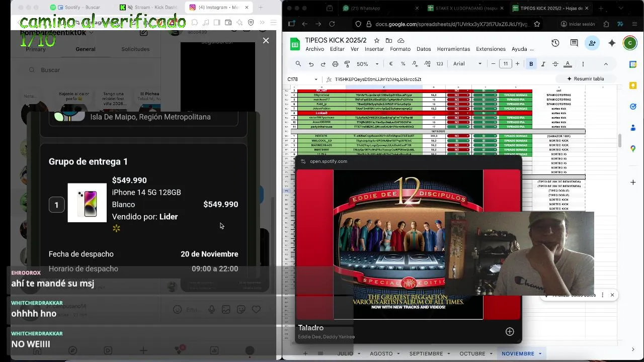Viewport: 644px width, 362px height.
Task: Collapse the Sheets menu header chevron
Action: pyautogui.click(x=606, y=64)
